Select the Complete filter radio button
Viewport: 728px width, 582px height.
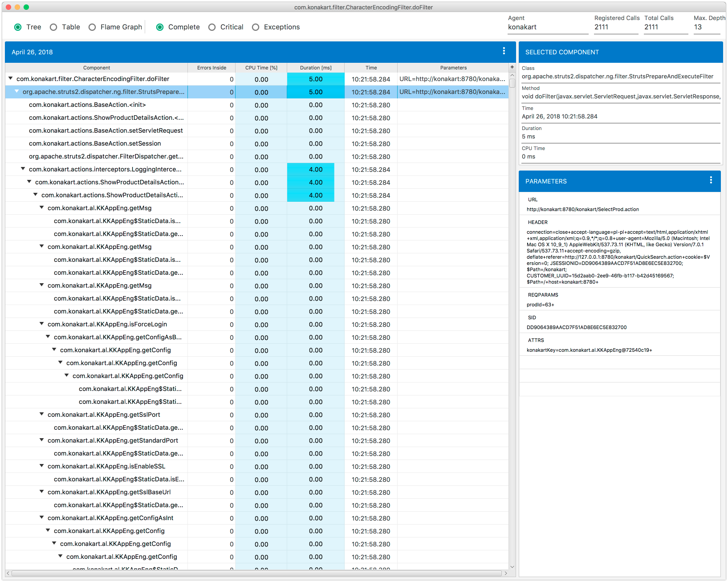tap(160, 27)
